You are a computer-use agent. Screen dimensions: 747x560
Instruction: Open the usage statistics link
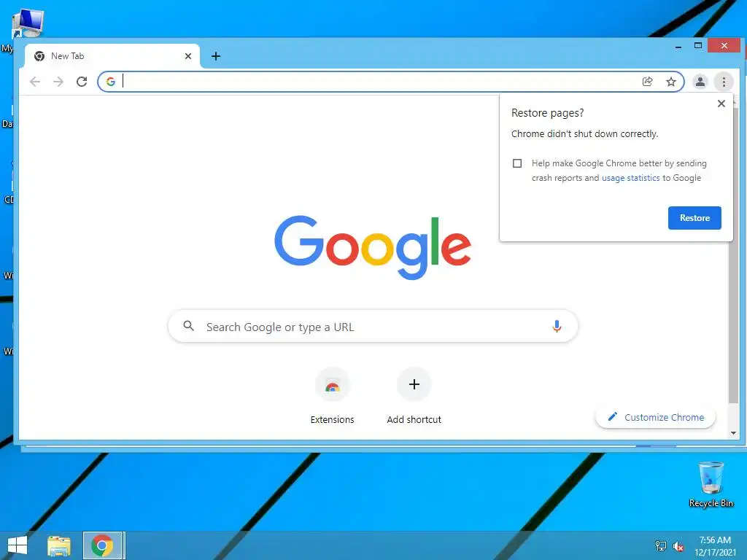tap(631, 178)
